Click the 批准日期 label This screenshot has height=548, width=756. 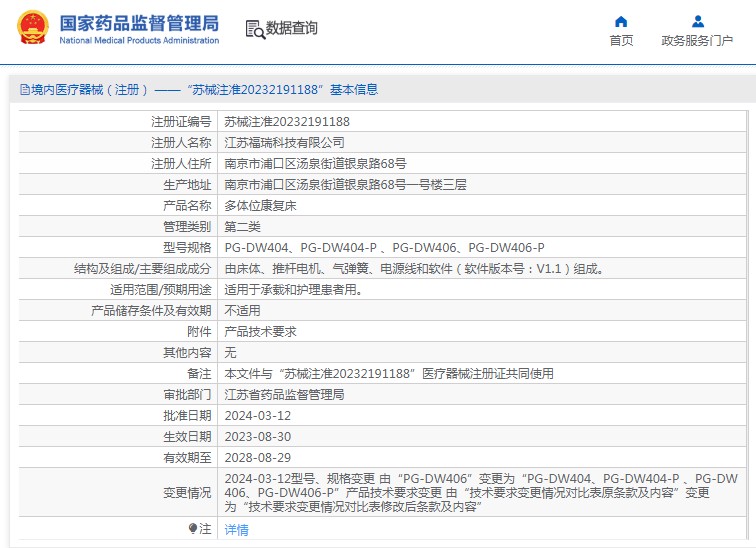pos(187,415)
